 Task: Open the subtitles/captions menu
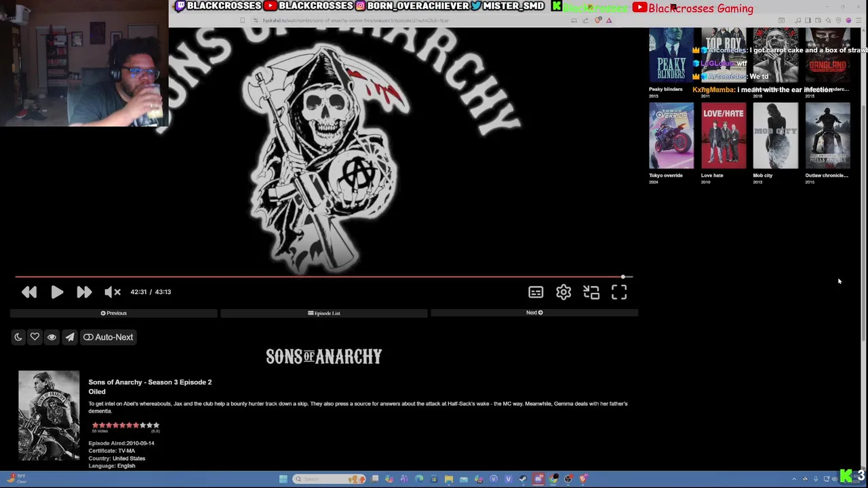(x=536, y=292)
